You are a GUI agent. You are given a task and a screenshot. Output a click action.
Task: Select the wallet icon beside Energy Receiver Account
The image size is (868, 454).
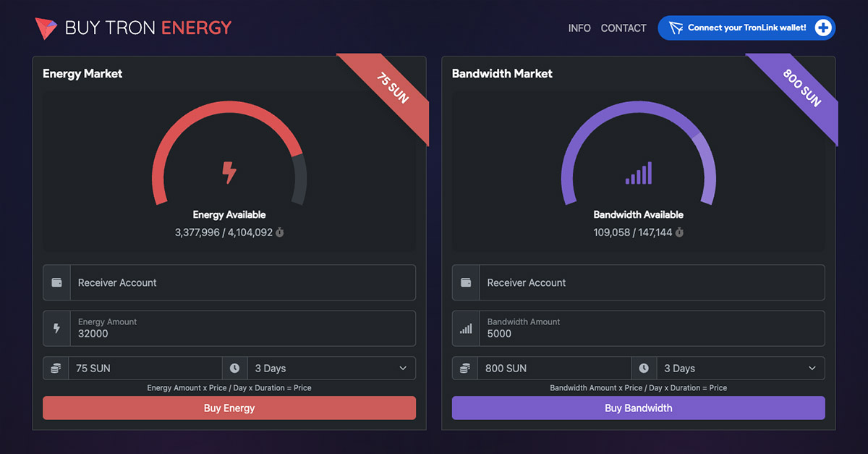56,282
